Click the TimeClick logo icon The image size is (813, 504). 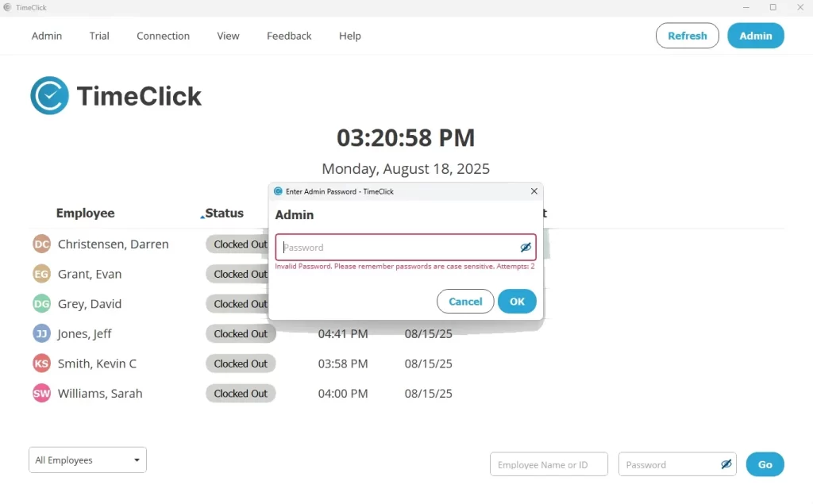pos(49,95)
